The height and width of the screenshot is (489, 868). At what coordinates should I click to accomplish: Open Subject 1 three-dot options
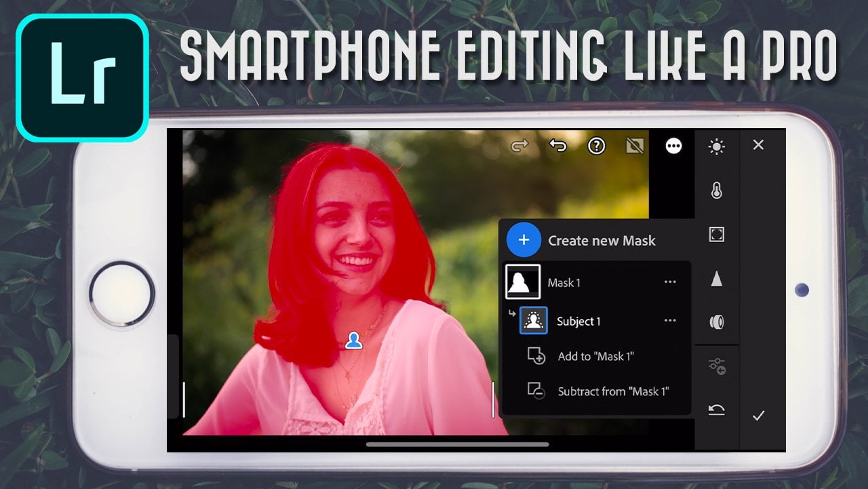(x=670, y=321)
